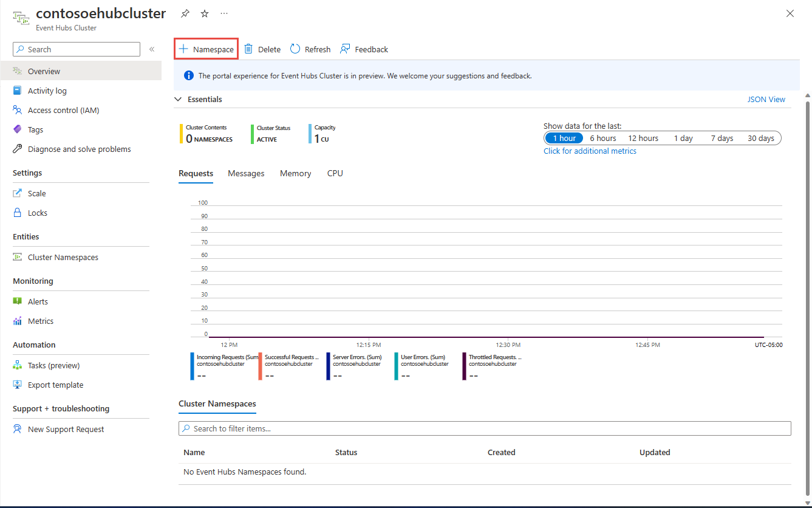Open the Scale settings

[36, 193]
